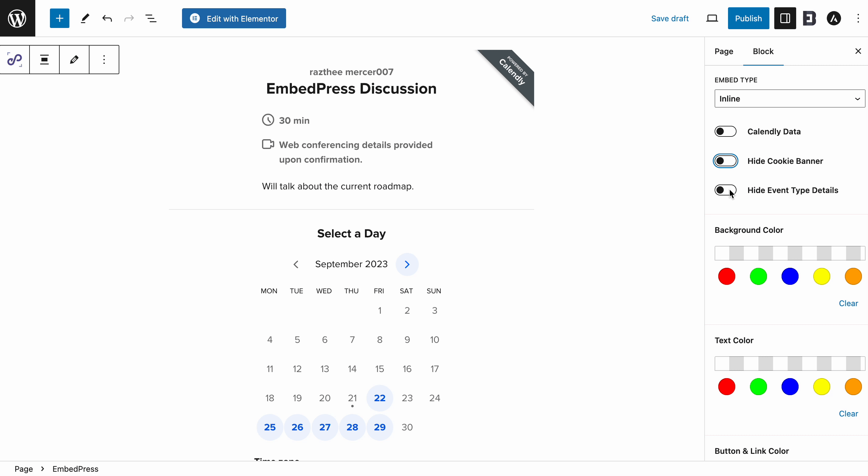Viewport: 868px width, 476px height.
Task: Toggle the Calendly Data switch
Action: [x=725, y=131]
